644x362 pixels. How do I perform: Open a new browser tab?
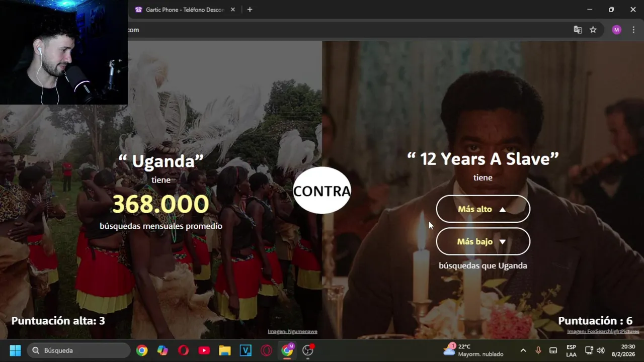click(250, 10)
